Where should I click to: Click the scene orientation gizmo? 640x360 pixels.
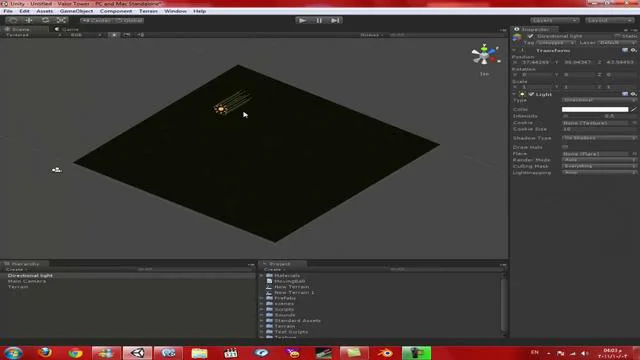pos(485,55)
